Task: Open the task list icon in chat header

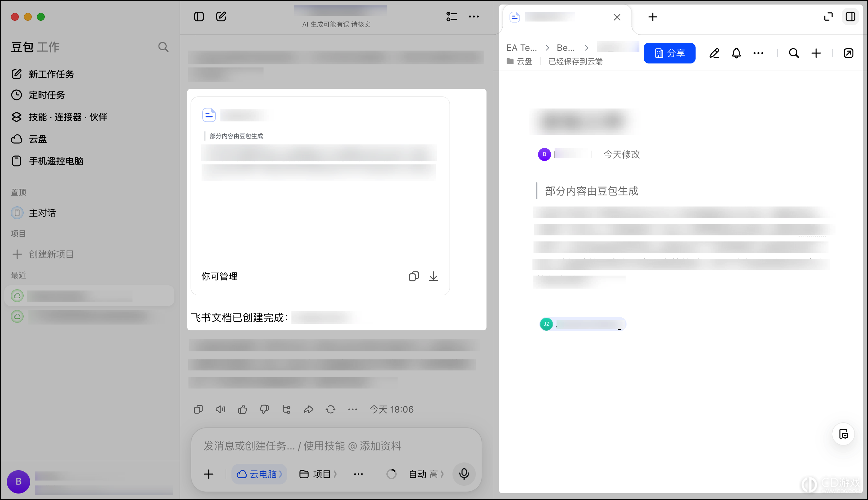Action: (452, 17)
